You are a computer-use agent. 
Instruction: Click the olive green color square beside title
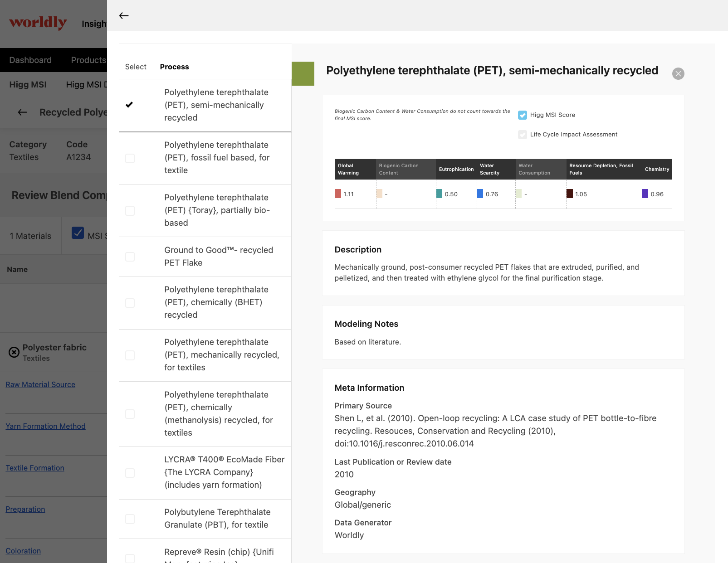point(303,73)
